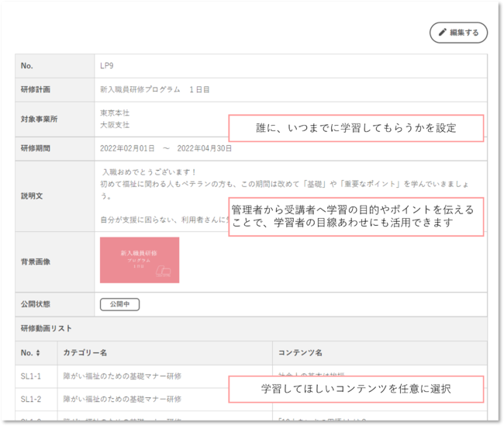Click SL1-1 category 障がい福祉のための基礎マナー研修
The height and width of the screenshot is (426, 504).
point(123,376)
